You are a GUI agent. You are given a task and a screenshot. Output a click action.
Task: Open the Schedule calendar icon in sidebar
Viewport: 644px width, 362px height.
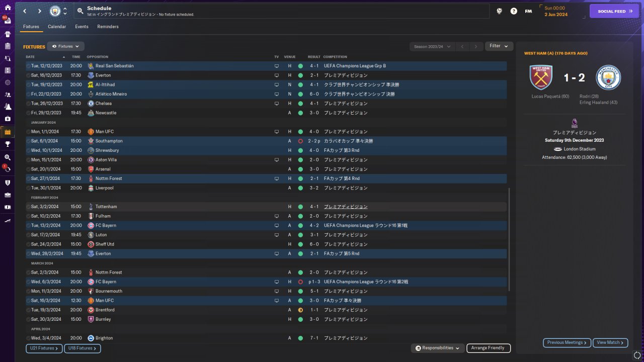(x=7, y=132)
